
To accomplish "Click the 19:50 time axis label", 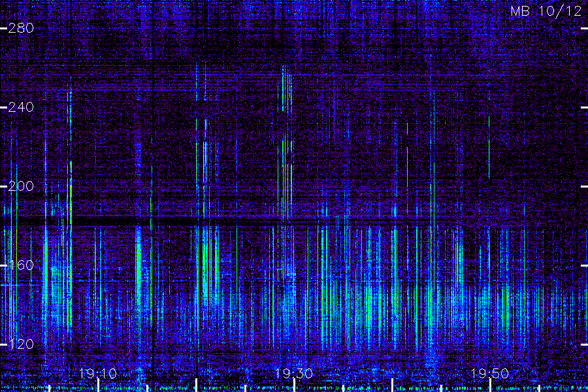I will 490,374.
